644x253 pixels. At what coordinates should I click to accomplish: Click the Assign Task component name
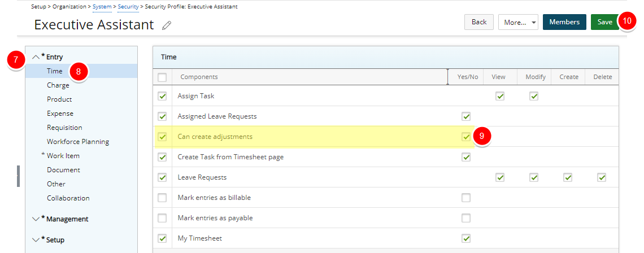tap(196, 96)
